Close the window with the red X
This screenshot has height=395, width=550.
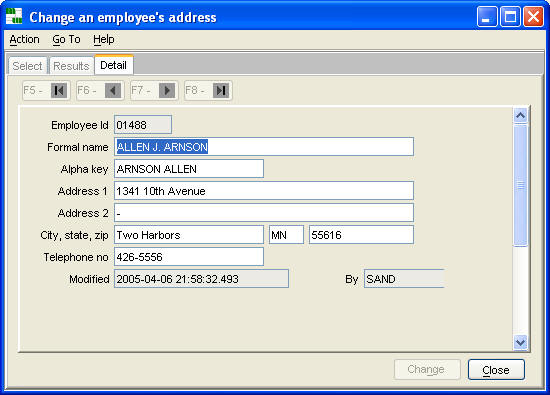[x=533, y=16]
